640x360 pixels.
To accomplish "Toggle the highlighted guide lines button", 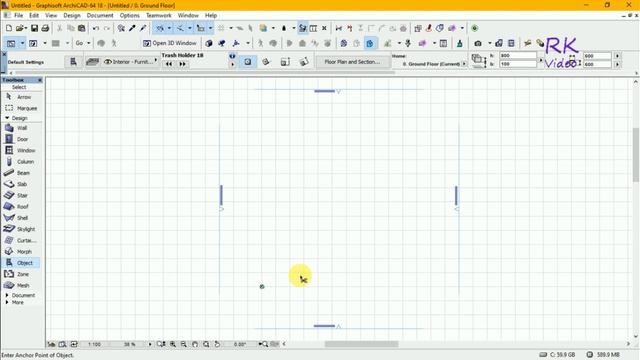I will point(160,28).
